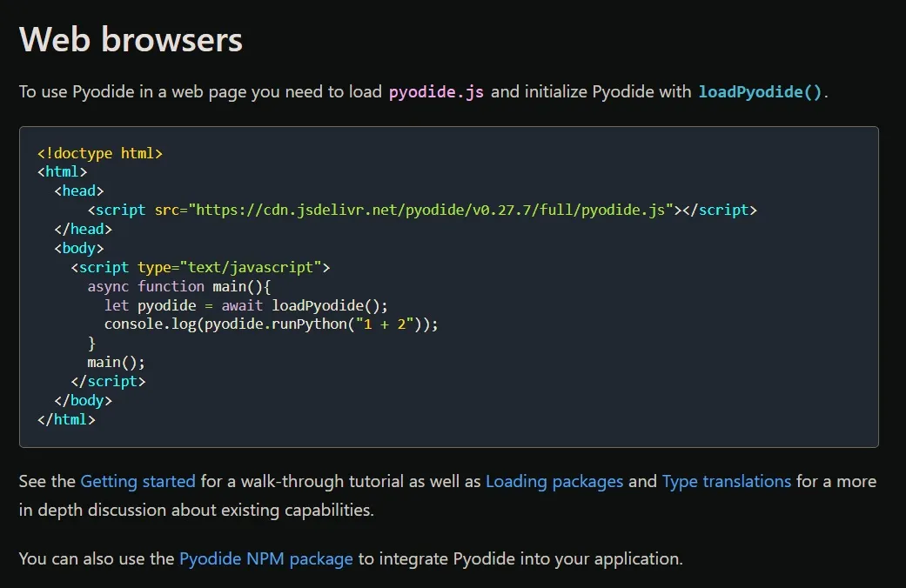Open the Getting started link

[138, 481]
